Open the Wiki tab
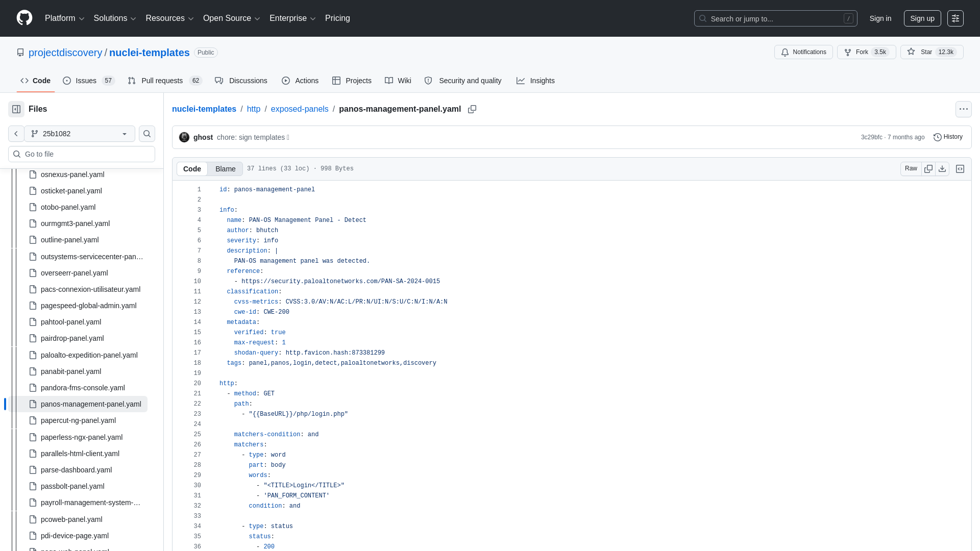This screenshot has width=980, height=551. (398, 81)
